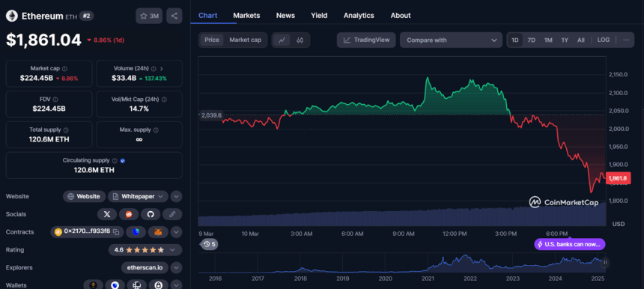Open the chain link social icon
The image size is (644, 289).
(172, 214)
